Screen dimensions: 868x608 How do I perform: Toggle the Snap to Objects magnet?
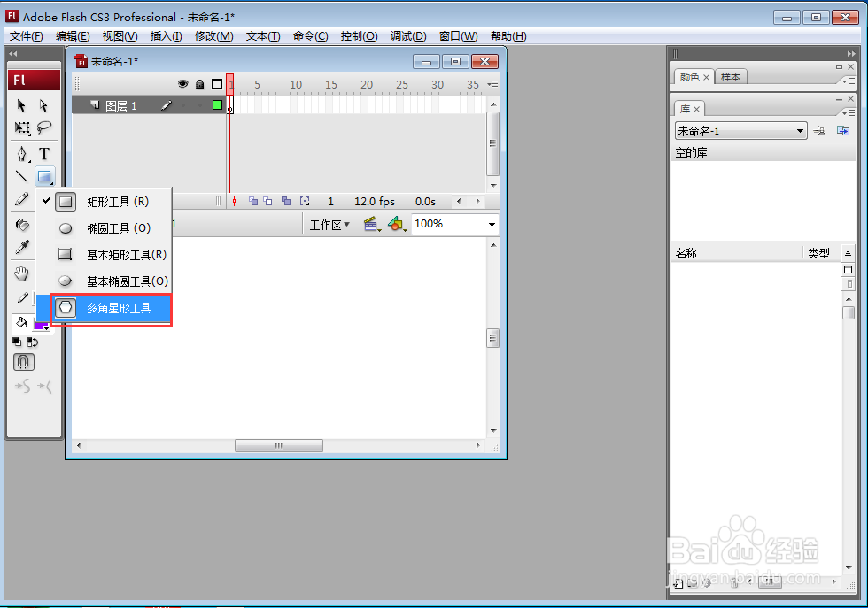(x=23, y=362)
